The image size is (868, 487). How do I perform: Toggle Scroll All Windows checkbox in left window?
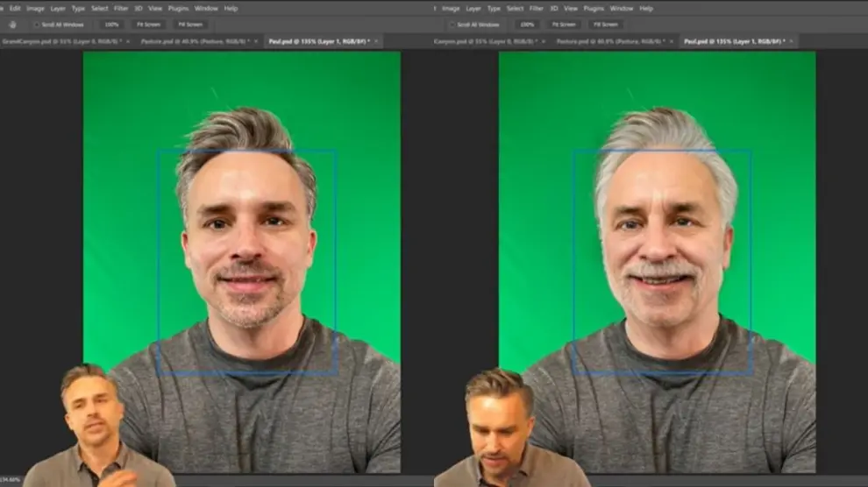tap(37, 25)
